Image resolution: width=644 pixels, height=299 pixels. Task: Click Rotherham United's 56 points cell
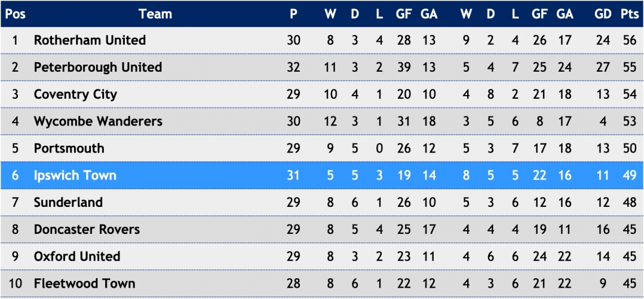pyautogui.click(x=629, y=40)
